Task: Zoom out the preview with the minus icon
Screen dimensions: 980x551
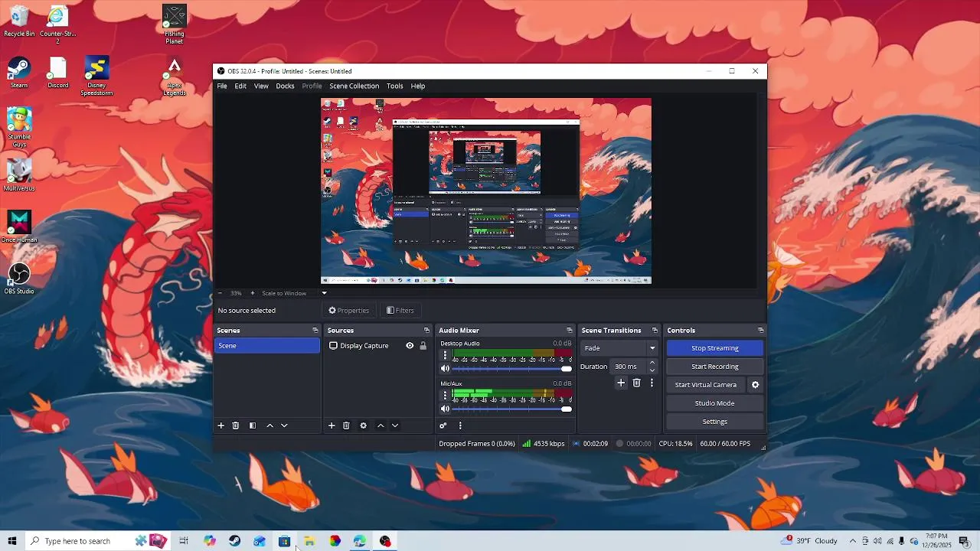Action: click(220, 293)
